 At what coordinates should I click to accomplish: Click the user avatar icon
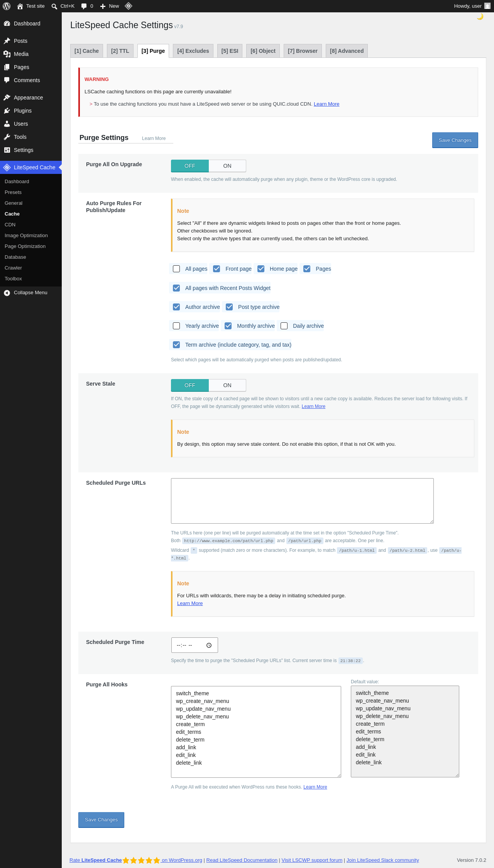pos(487,6)
